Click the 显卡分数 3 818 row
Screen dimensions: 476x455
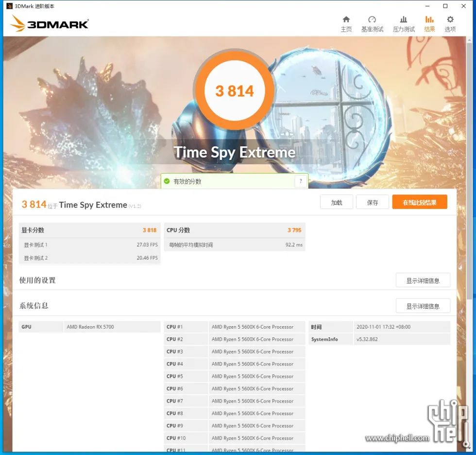89,230
